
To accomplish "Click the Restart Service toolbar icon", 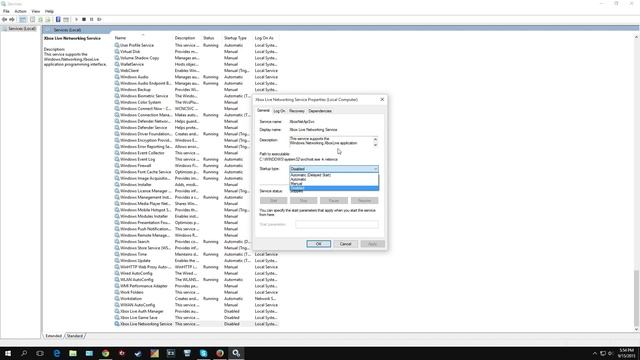I will coord(99,20).
